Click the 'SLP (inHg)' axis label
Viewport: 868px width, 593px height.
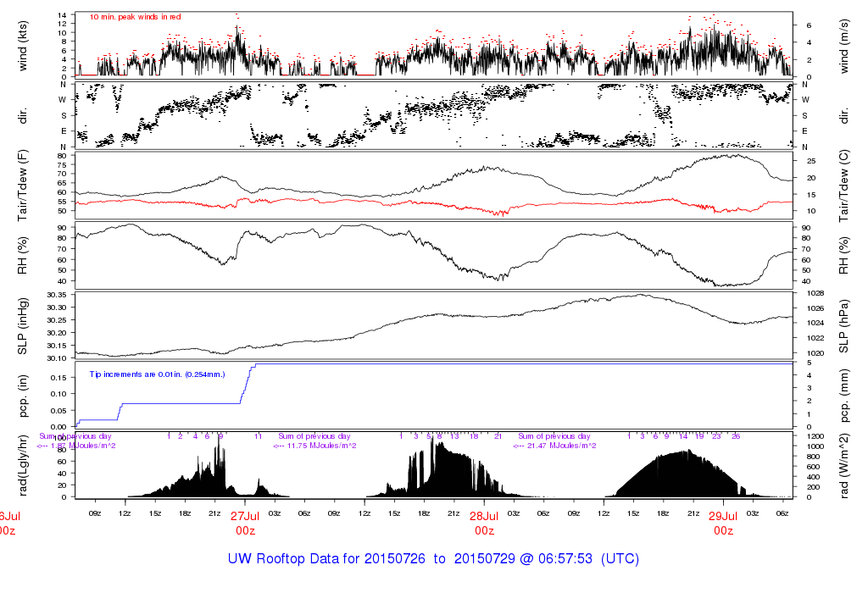(x=23, y=326)
